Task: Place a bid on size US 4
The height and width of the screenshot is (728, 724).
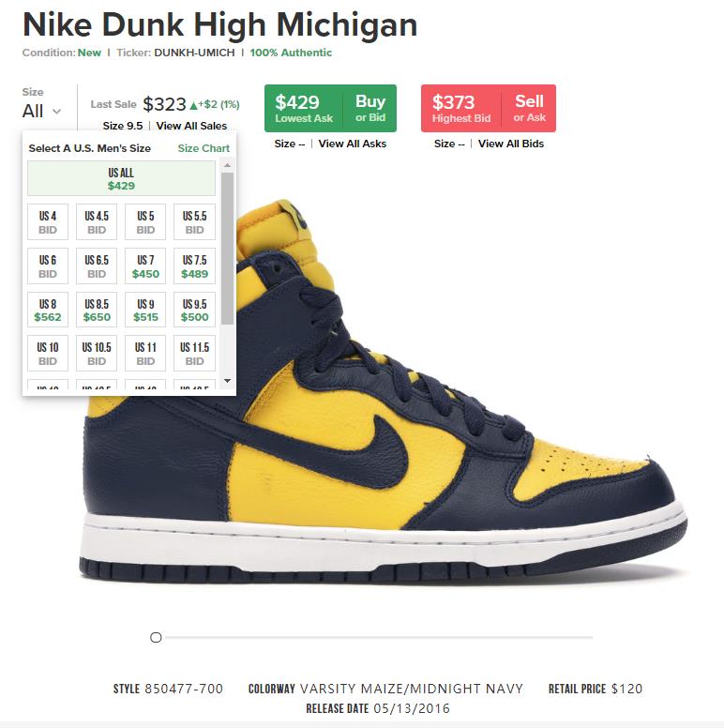Action: click(47, 222)
